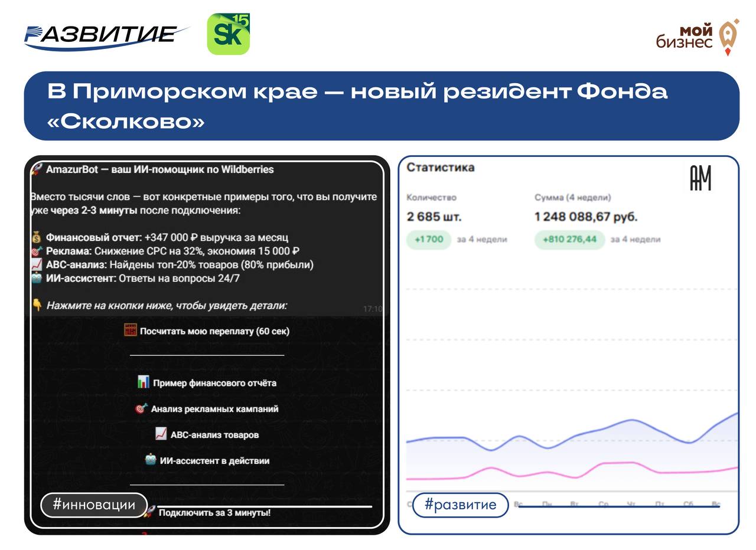Select Анализ рекламных кампаний option

coord(207,409)
